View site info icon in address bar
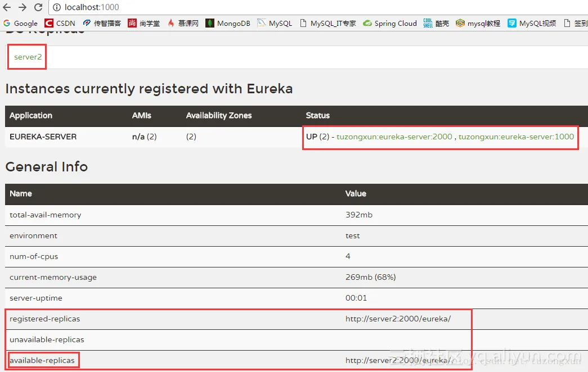 pyautogui.click(x=57, y=8)
